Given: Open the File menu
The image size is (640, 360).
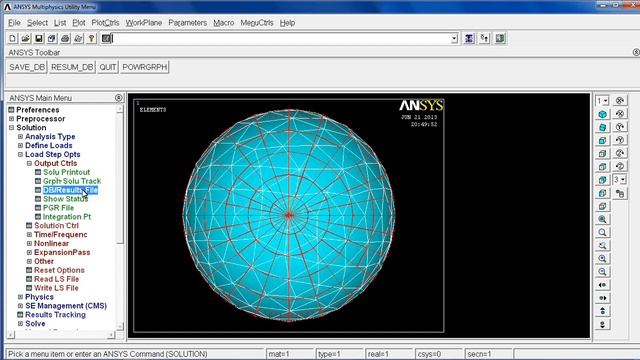Looking at the screenshot, I should point(14,23).
